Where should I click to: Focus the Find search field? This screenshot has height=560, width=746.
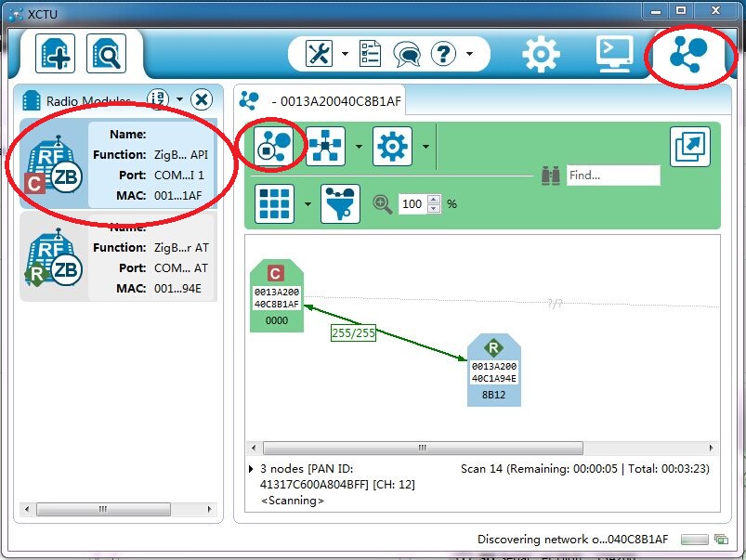[x=613, y=176]
